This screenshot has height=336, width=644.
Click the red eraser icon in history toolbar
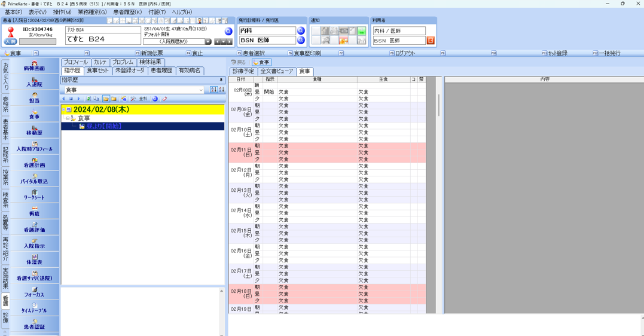[164, 99]
